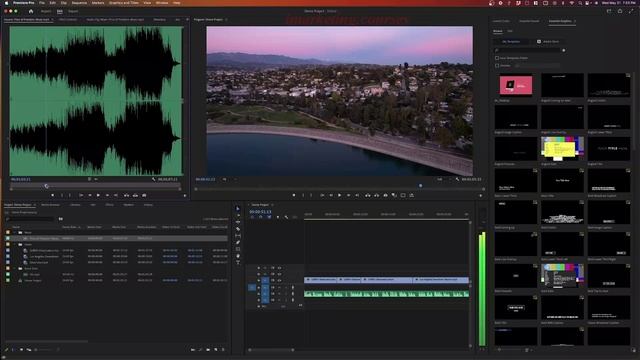Select the Track Select Forward tool
Screen dimensions: 640x360
(x=238, y=216)
